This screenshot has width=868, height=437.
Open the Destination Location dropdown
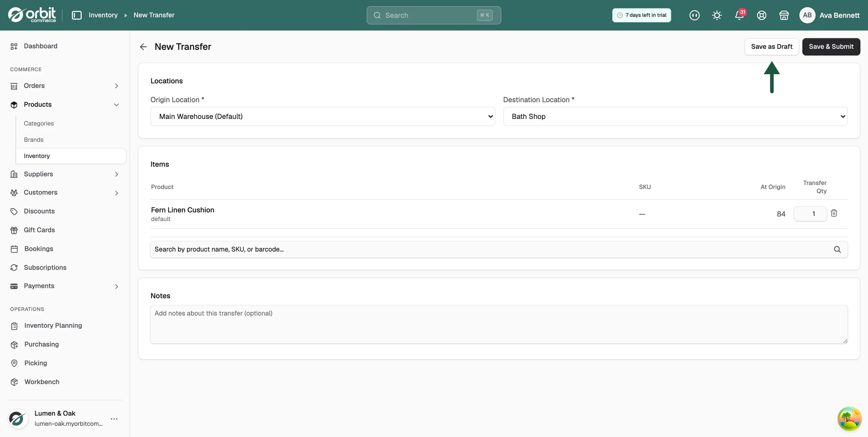click(x=675, y=117)
